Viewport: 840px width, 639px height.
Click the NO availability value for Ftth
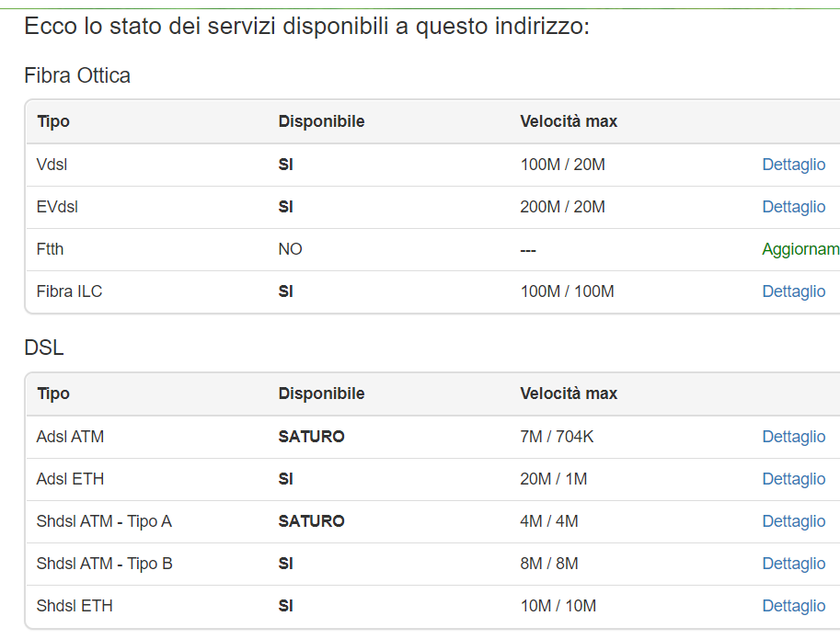coord(290,249)
